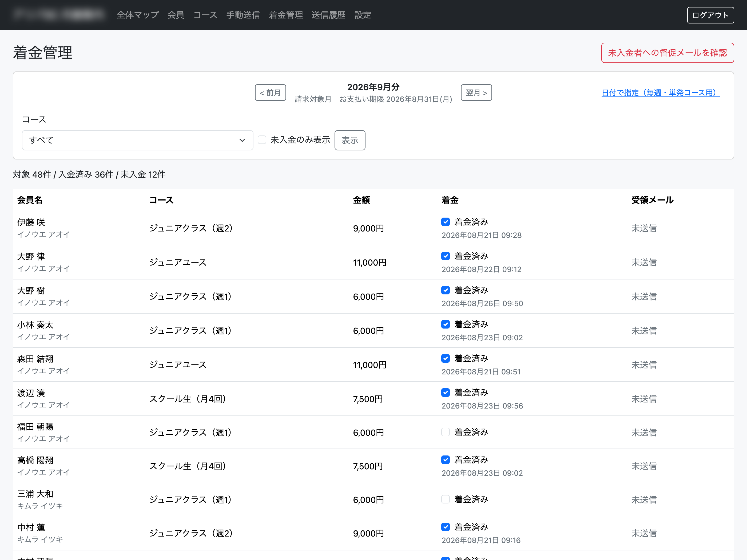
Task: Click timestamp 2026年08月26日 09:50
Action: click(x=482, y=303)
